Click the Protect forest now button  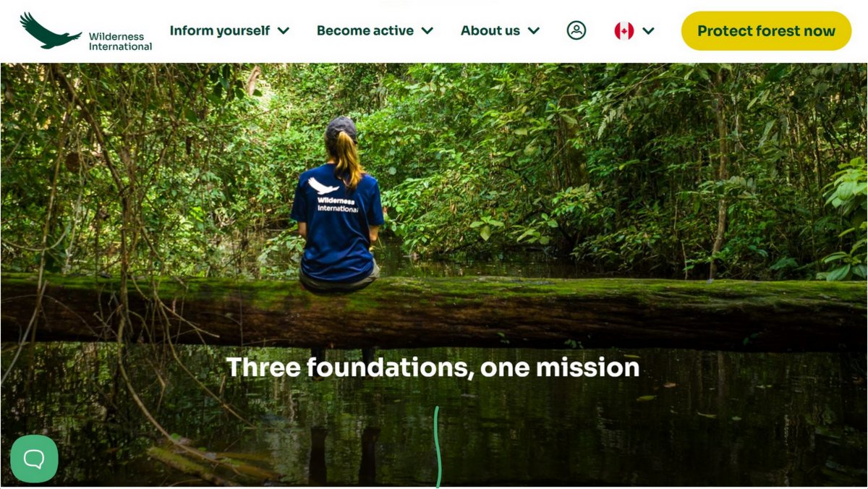click(x=766, y=31)
